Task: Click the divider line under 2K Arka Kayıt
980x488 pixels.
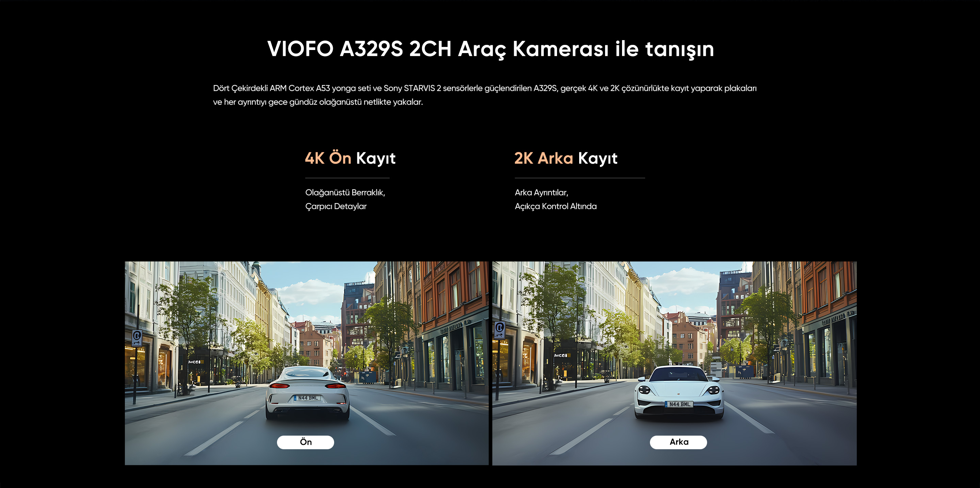Action: [580, 178]
